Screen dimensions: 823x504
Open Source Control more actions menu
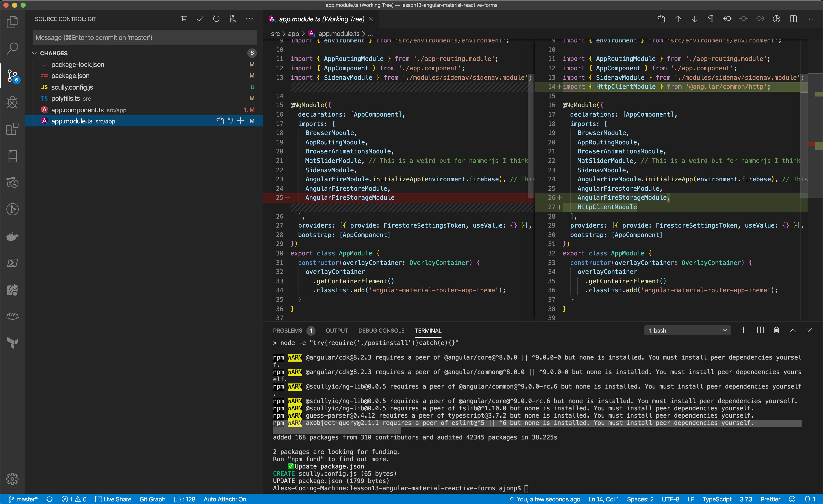tap(249, 19)
